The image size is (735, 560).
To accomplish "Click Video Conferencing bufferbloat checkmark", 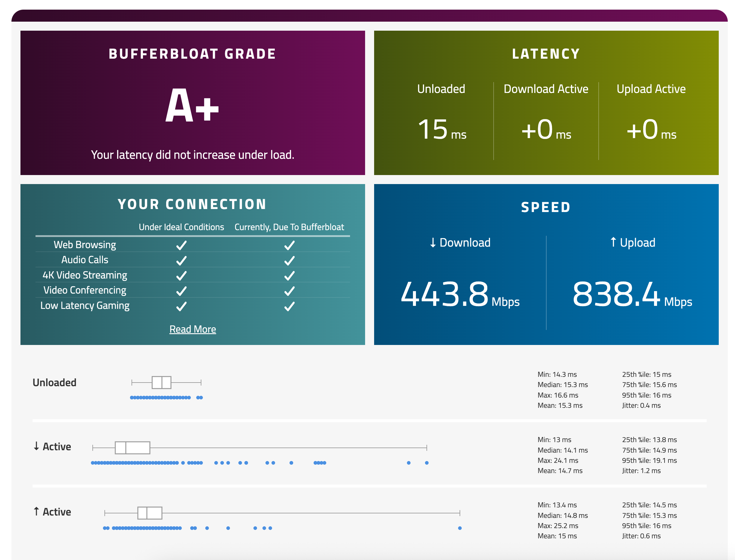I will coord(289,291).
